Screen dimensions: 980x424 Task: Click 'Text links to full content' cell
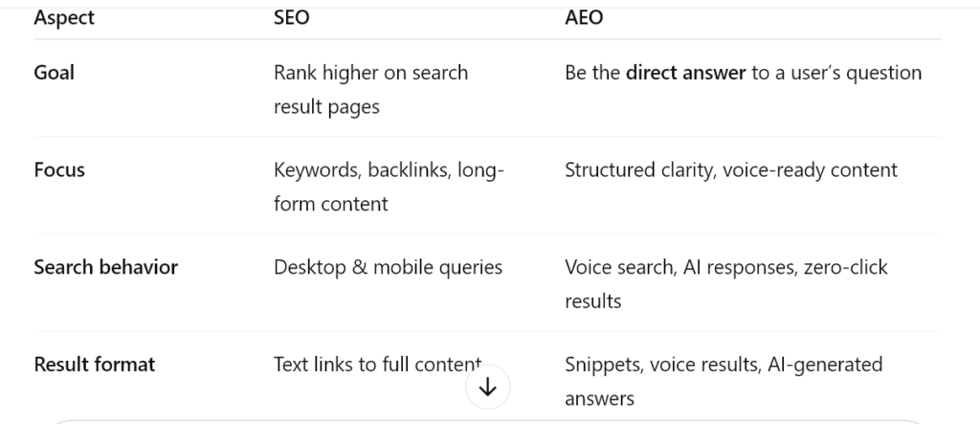click(x=377, y=365)
